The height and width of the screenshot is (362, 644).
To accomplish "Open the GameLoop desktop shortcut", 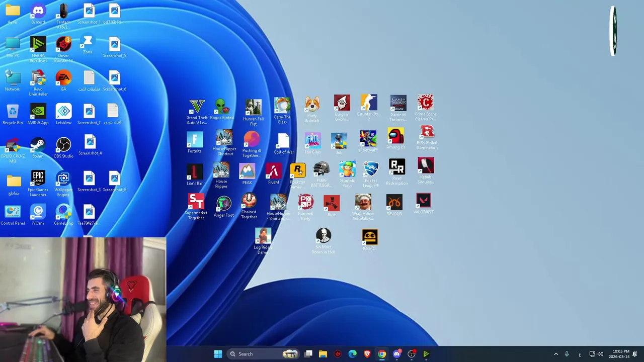I will click(x=63, y=215).
